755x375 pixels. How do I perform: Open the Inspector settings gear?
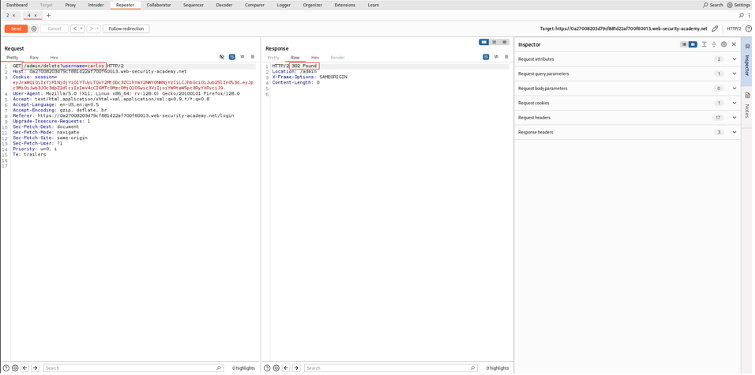coord(724,44)
